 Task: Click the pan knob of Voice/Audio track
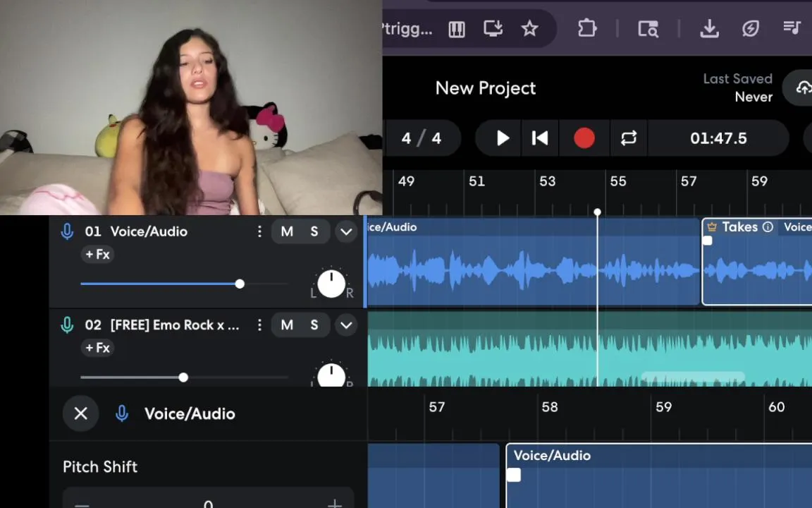331,284
